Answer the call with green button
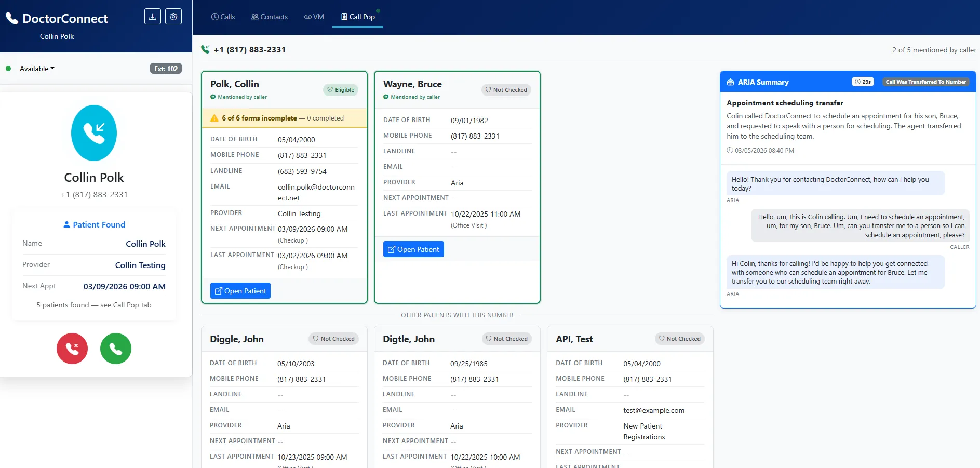980x468 pixels. [x=116, y=349]
